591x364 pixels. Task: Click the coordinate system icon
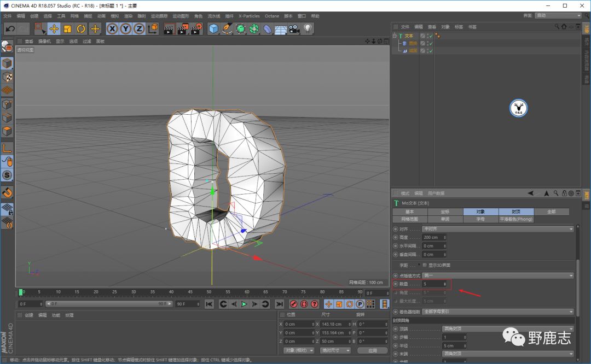point(153,29)
